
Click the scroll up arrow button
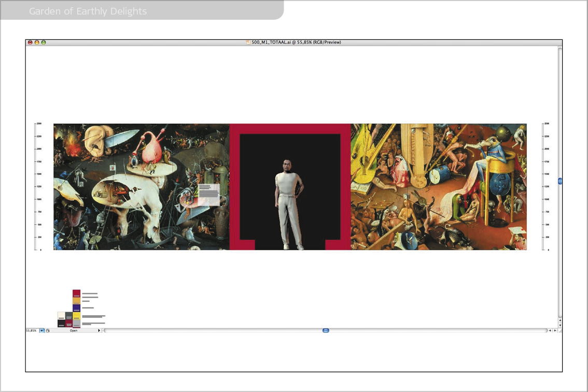560,320
